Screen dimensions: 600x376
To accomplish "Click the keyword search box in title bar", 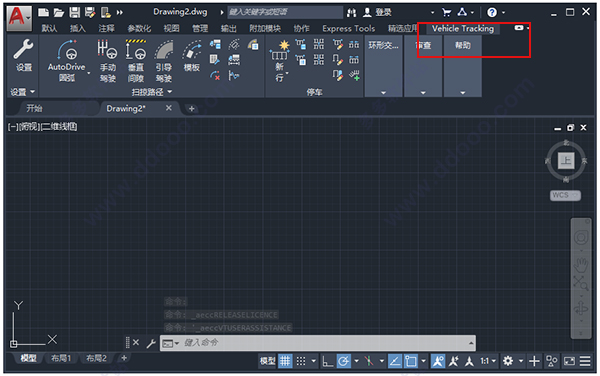I will pyautogui.click(x=285, y=12).
